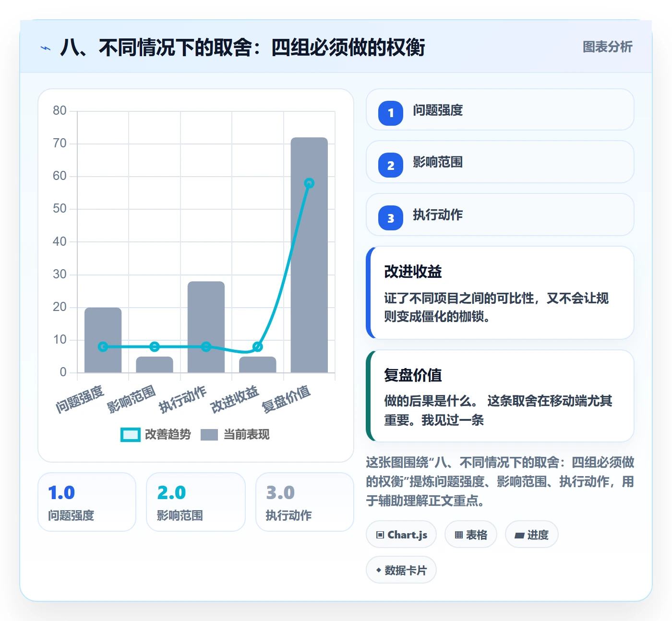This screenshot has height=621, width=672.
Task: Open the 图表分析 label in header
Action: tap(607, 47)
